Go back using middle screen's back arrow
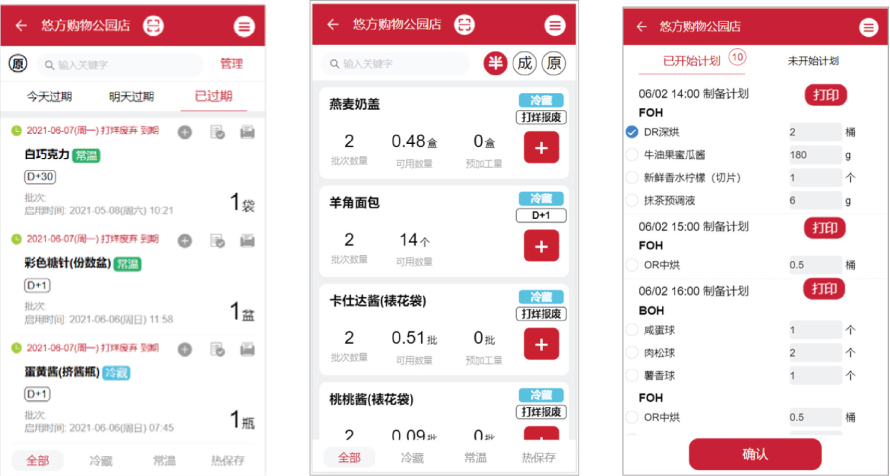The height and width of the screenshot is (476, 890). pyautogui.click(x=333, y=24)
